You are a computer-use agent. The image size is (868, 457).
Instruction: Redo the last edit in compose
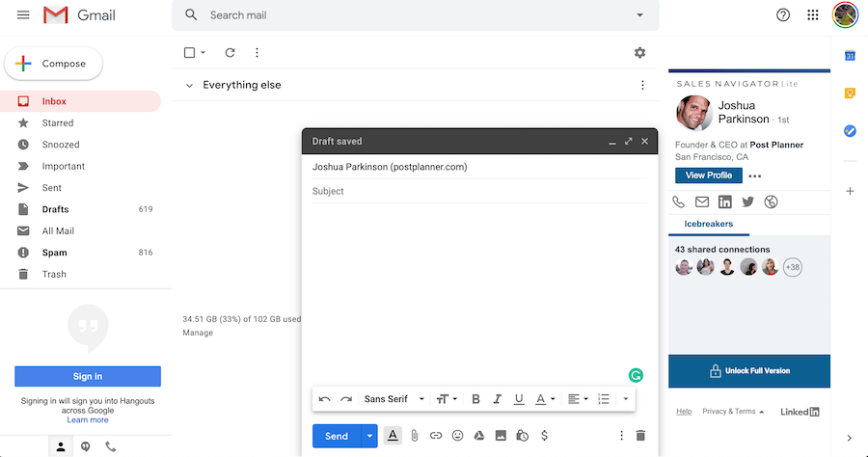[x=346, y=399]
